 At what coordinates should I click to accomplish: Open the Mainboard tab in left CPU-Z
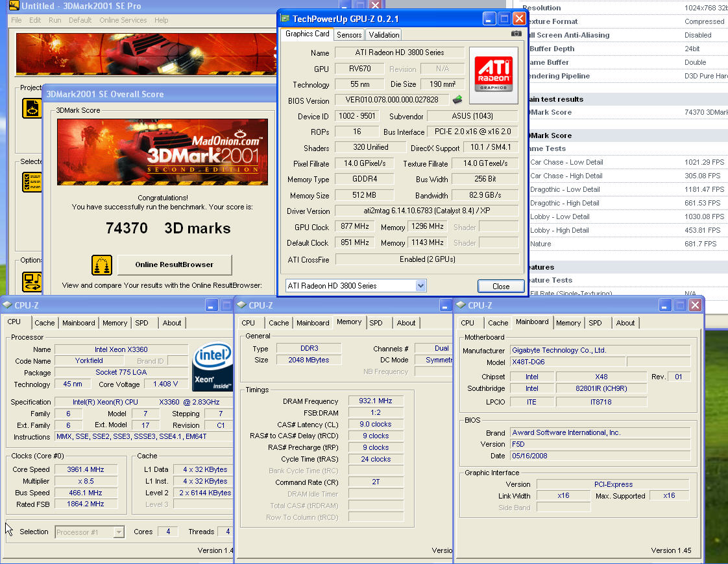(79, 323)
